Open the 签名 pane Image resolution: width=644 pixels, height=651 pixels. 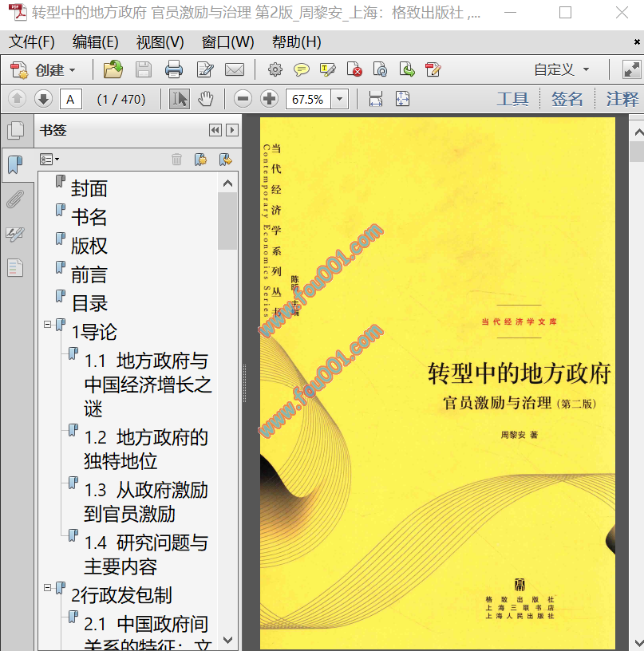click(567, 99)
